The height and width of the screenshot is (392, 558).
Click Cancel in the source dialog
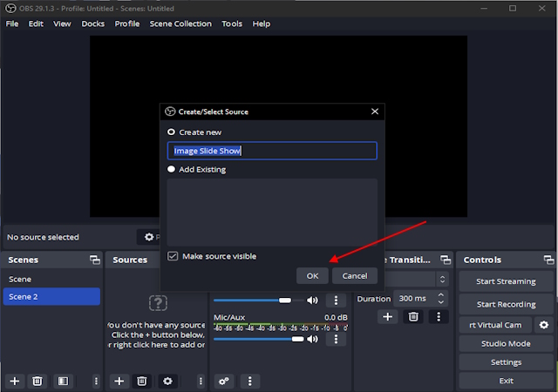pos(355,275)
